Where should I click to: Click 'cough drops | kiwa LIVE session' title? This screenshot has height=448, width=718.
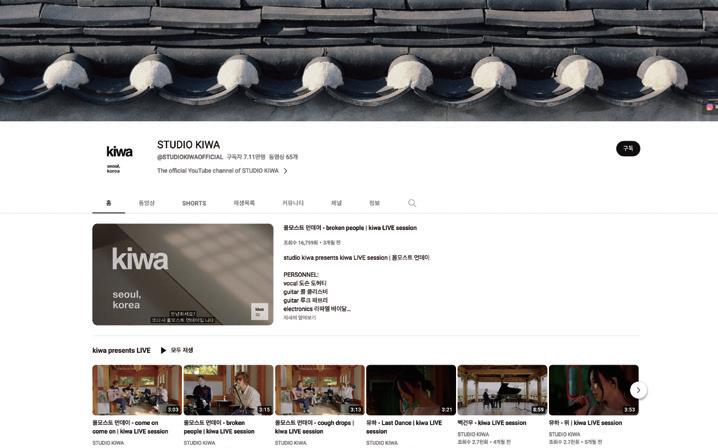tap(315, 427)
